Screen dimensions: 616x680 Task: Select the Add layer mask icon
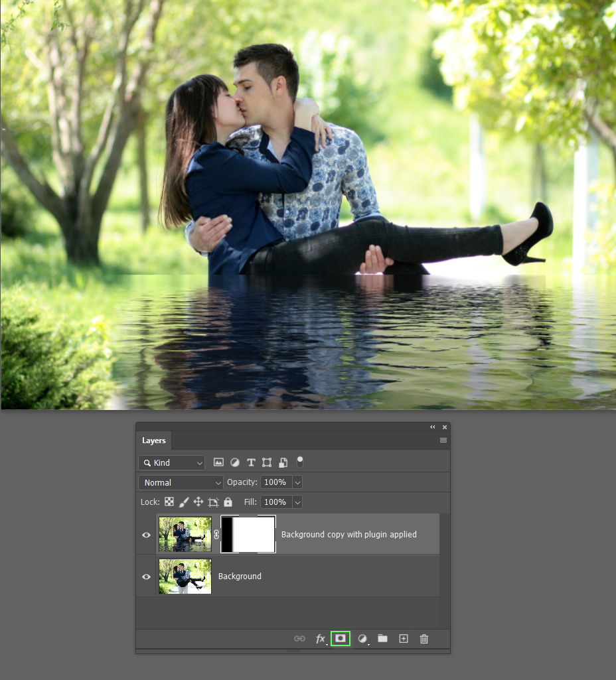pos(340,638)
